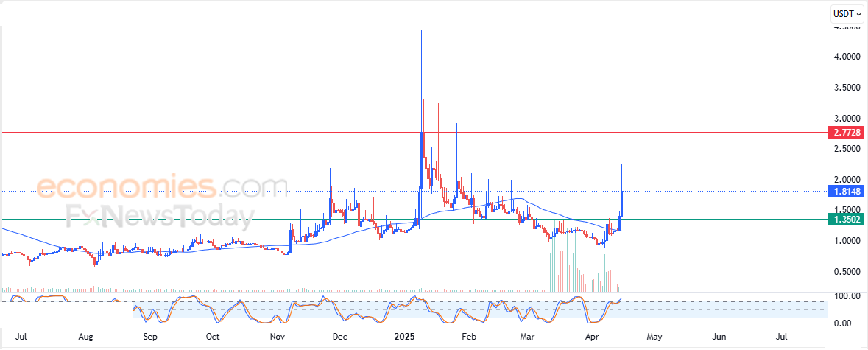Click the May label on time axis
Screen dimensions: 868x350
tap(655, 337)
